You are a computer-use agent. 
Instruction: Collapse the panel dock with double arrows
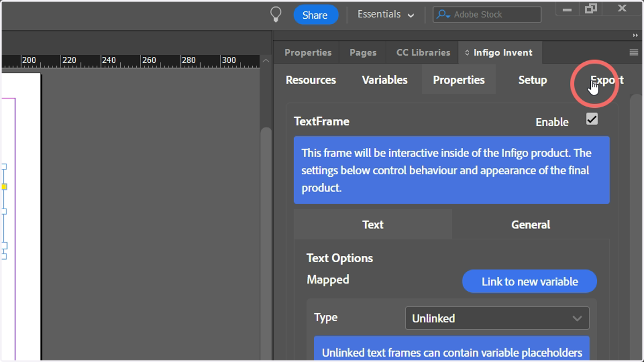coord(635,35)
